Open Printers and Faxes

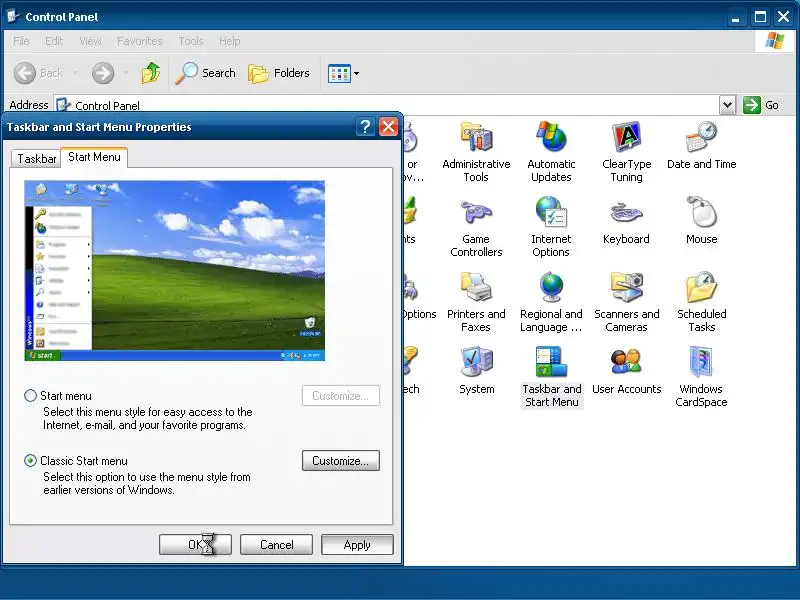pyautogui.click(x=476, y=302)
